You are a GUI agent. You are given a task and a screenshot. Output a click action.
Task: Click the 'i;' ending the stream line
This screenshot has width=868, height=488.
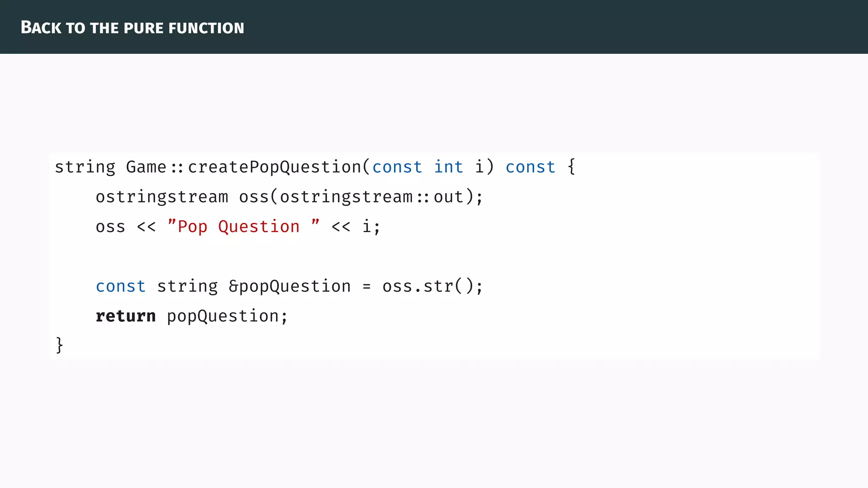(x=371, y=227)
